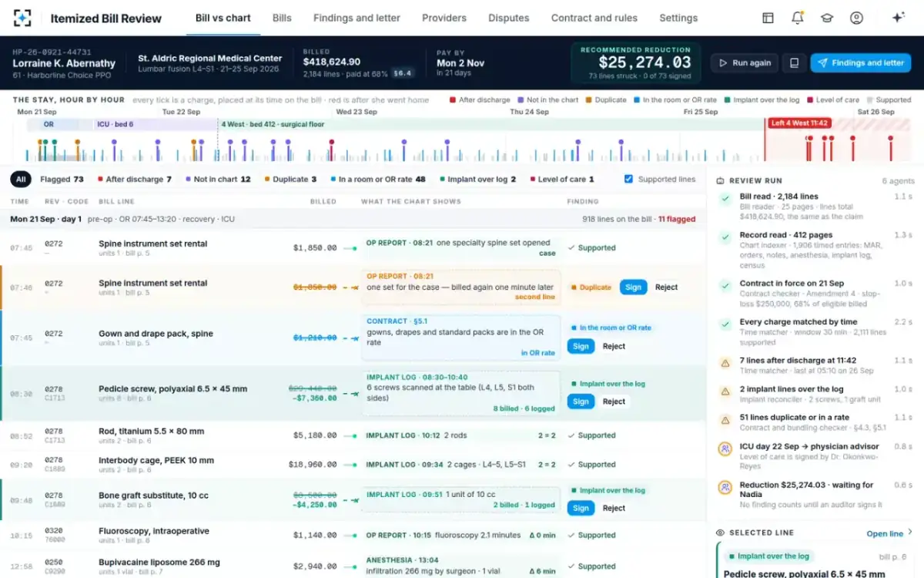
Task: Filter by Not in chart 12
Action: [x=218, y=180]
